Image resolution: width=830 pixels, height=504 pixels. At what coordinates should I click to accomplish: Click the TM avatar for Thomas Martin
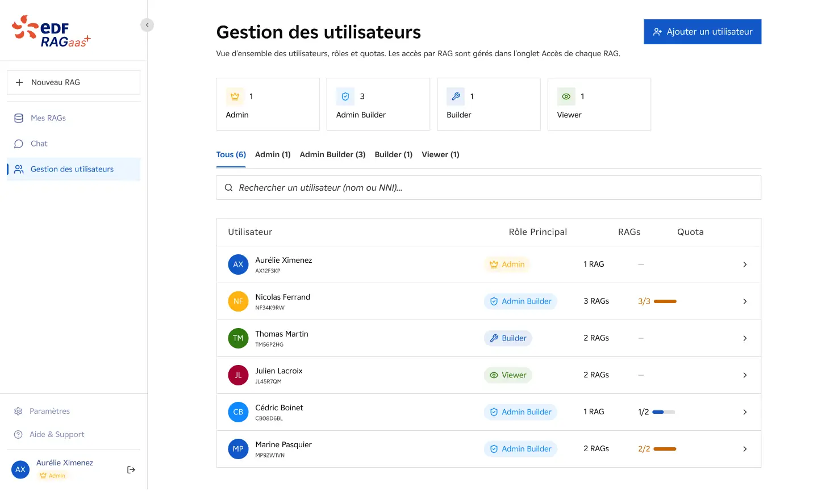(238, 338)
